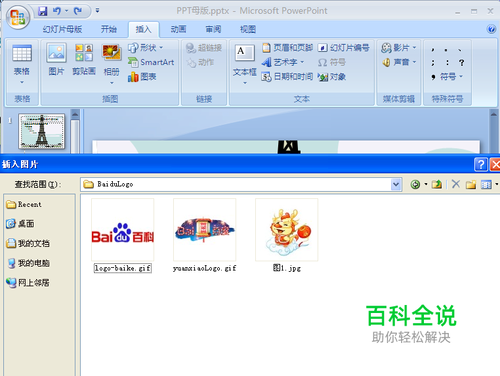Go back with the green arrow icon
The height and width of the screenshot is (376, 500).
point(415,184)
